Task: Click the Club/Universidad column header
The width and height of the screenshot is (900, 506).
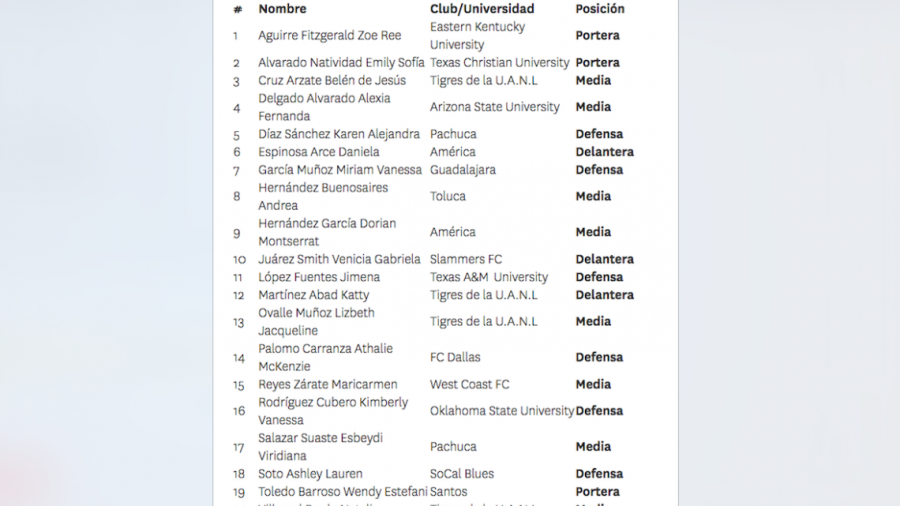Action: tap(475, 9)
